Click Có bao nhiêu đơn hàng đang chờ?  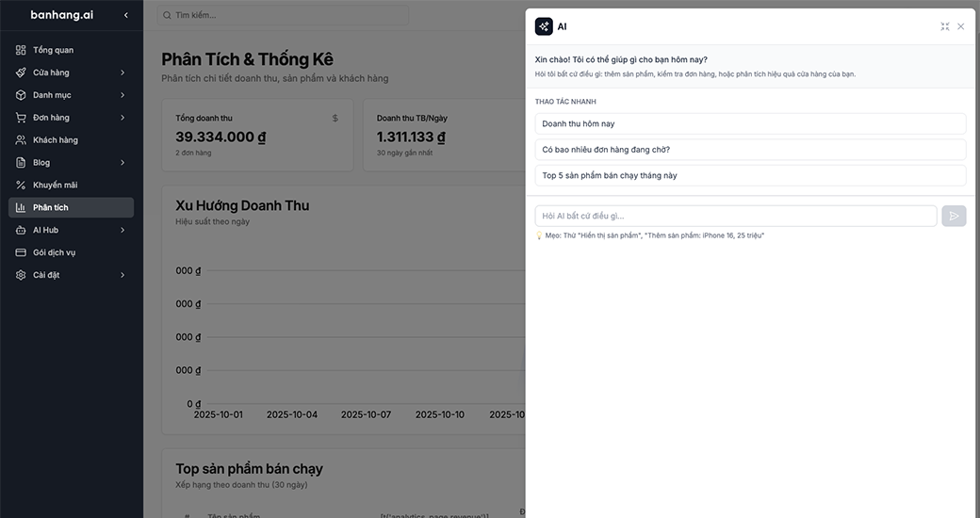coord(750,150)
